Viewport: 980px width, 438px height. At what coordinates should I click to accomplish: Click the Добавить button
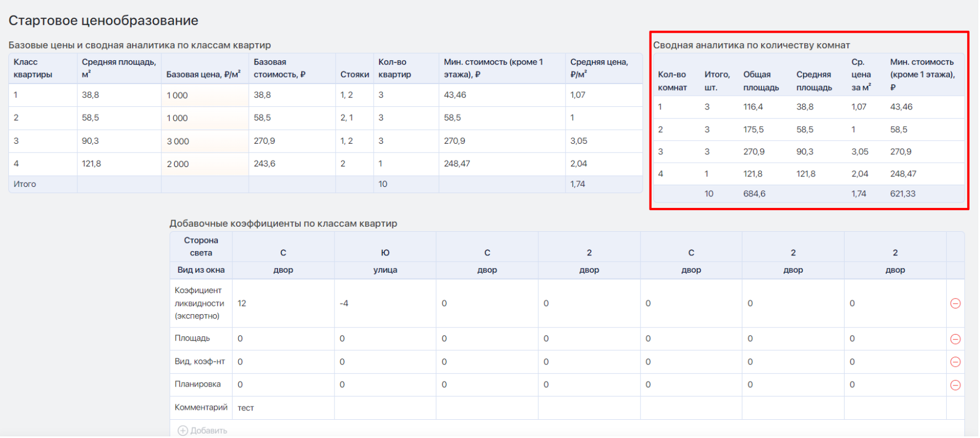(x=202, y=431)
